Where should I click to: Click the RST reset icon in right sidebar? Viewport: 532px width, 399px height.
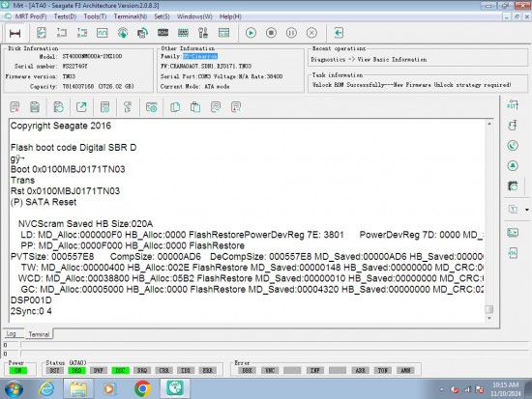[513, 105]
